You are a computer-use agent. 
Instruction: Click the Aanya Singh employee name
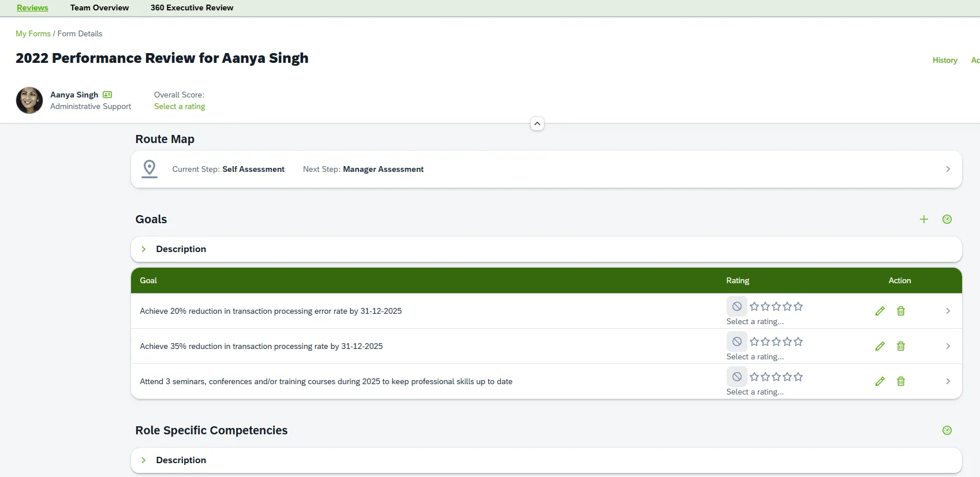tap(74, 95)
